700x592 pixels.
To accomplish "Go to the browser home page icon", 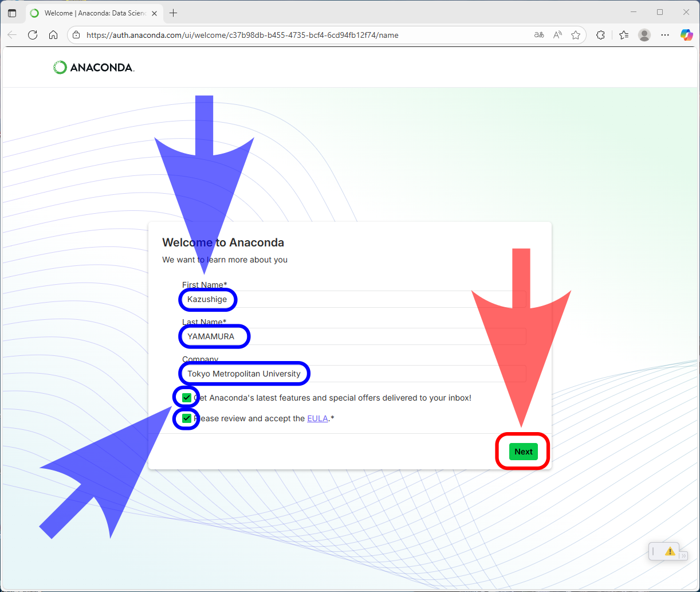I will [x=53, y=35].
